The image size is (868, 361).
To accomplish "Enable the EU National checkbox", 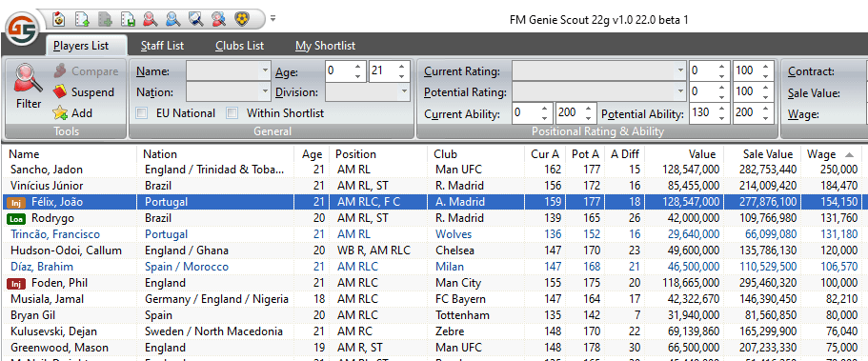I will (142, 113).
